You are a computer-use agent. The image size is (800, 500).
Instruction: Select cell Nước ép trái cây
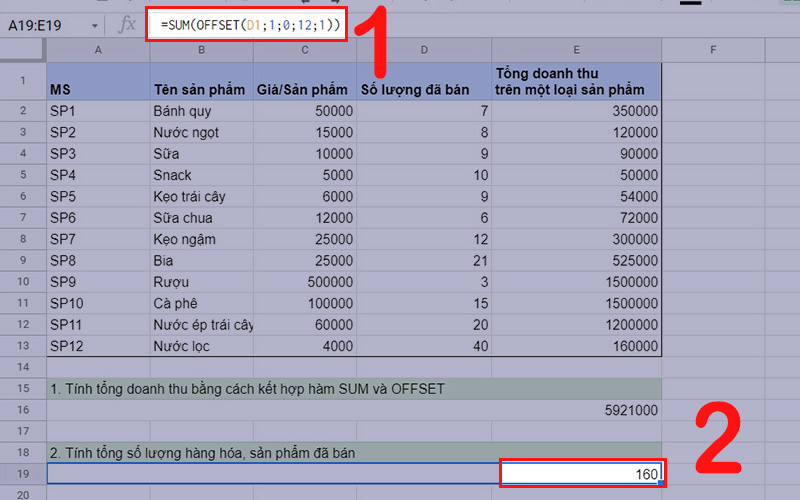point(202,324)
